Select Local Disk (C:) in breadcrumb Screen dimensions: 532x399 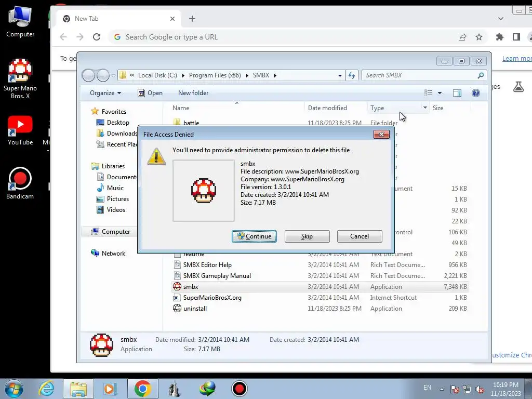(157, 75)
